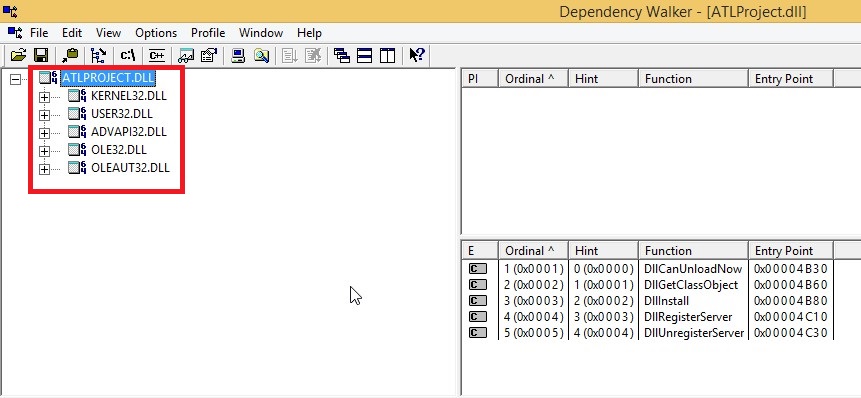Sort imports by PI column header
Viewport: 861px width, 398px height.
pos(480,79)
